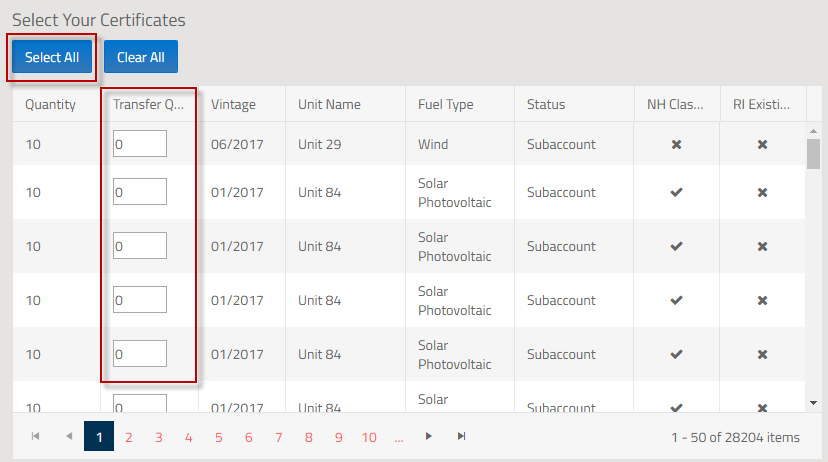
Task: Navigate to page 10
Action: coord(369,437)
